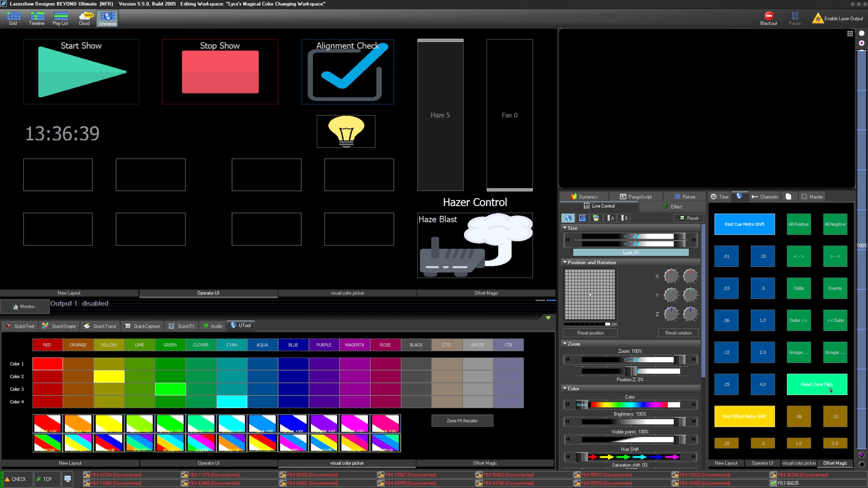Screen dimensions: 868x488
Task: Click the light bulb button
Action: [x=346, y=131]
